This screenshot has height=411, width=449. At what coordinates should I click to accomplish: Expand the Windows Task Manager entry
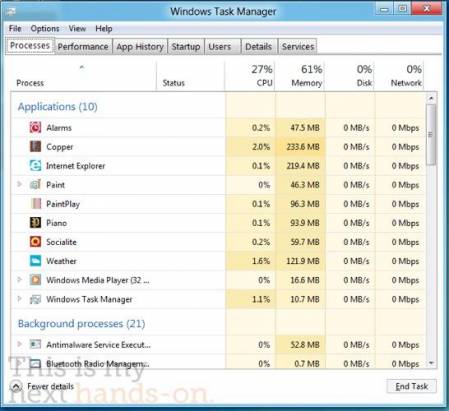coord(19,299)
